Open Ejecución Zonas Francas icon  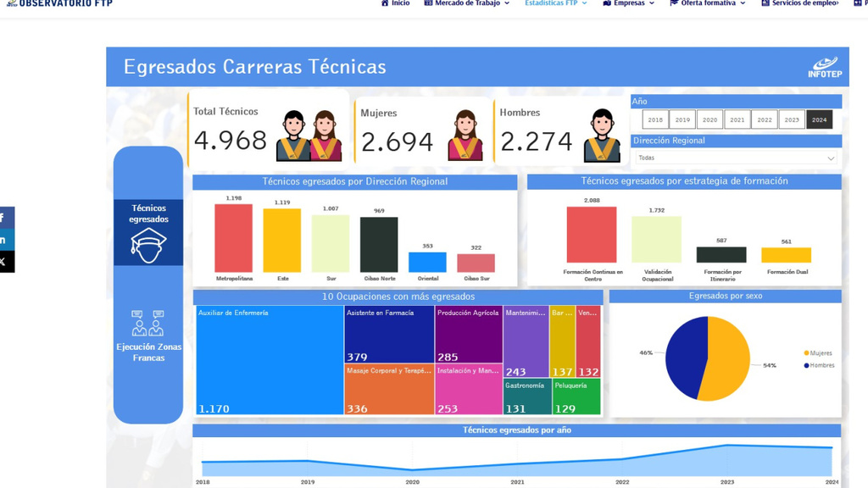point(148,323)
